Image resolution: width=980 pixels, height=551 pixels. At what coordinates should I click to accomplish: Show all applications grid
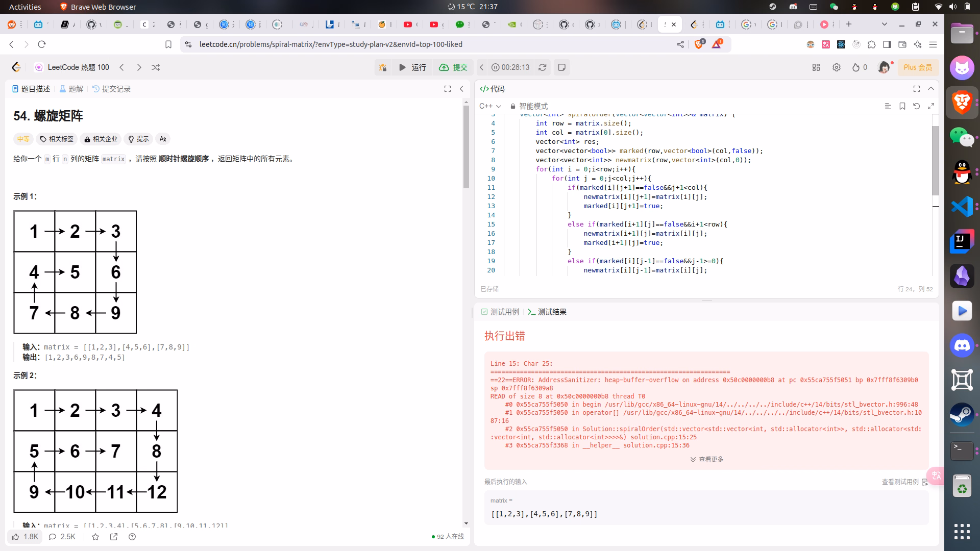(962, 532)
